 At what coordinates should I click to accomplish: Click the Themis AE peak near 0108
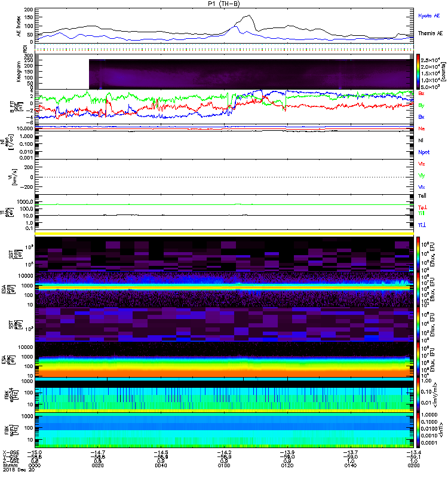[249, 16]
